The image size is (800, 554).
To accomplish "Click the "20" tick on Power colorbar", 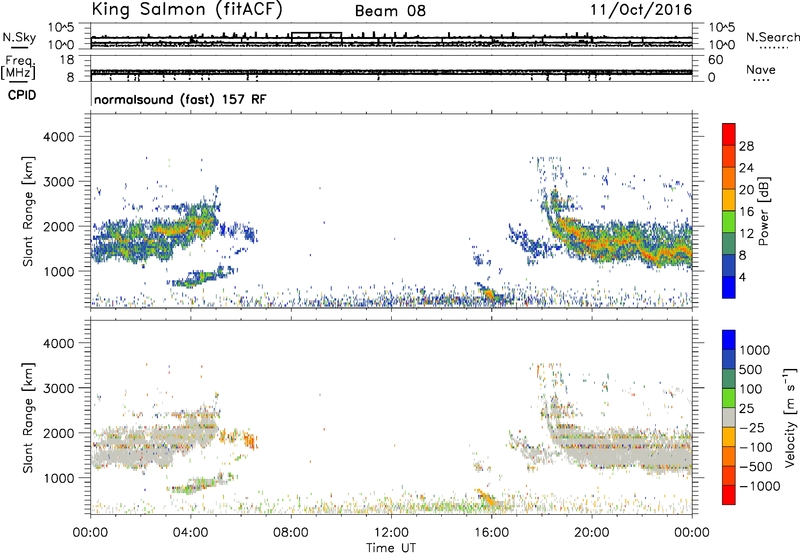I will (746, 190).
